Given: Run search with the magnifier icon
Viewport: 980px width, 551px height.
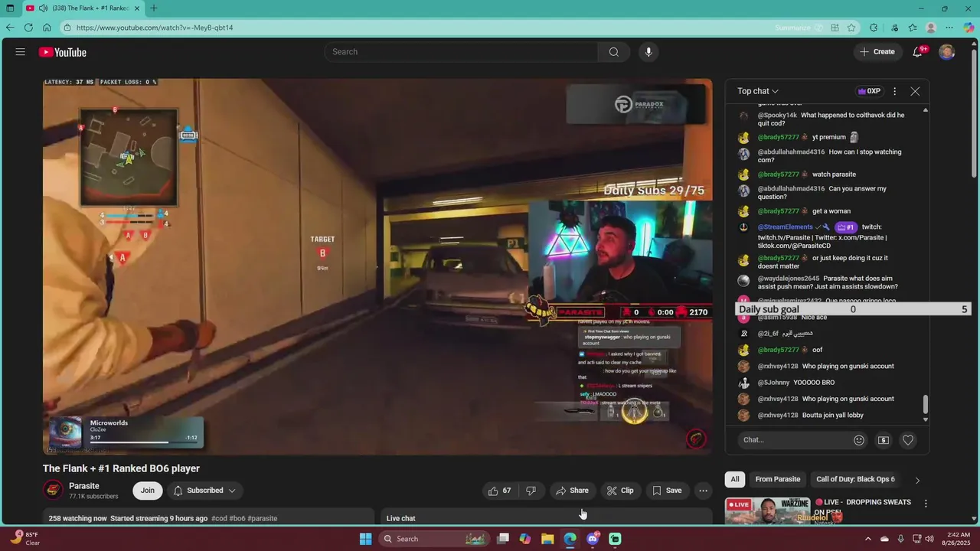Looking at the screenshot, I should 613,52.
